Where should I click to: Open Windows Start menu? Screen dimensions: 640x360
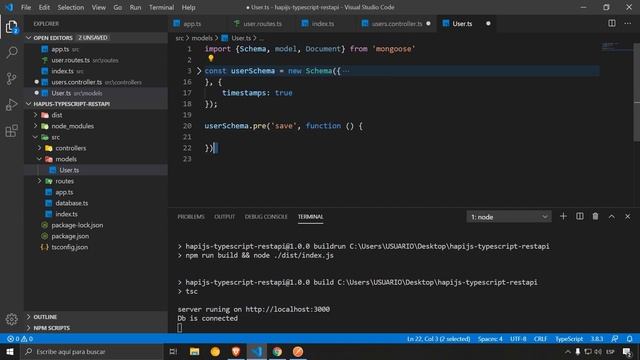[x=10, y=351]
